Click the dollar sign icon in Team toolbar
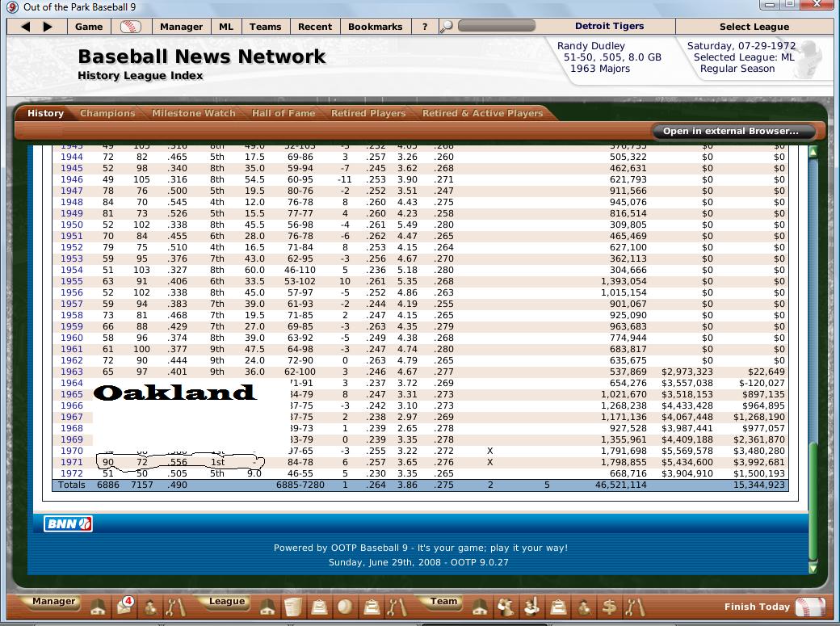 pyautogui.click(x=610, y=607)
